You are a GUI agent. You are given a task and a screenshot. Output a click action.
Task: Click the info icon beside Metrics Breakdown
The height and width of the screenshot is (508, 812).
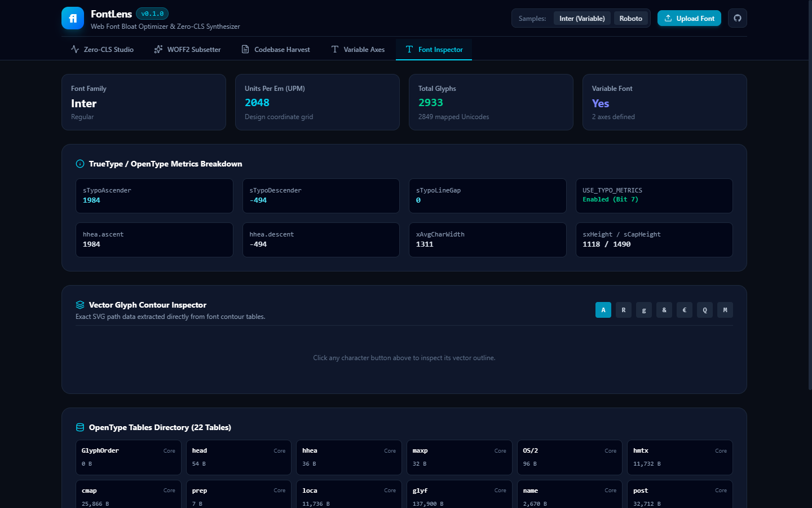click(x=80, y=164)
